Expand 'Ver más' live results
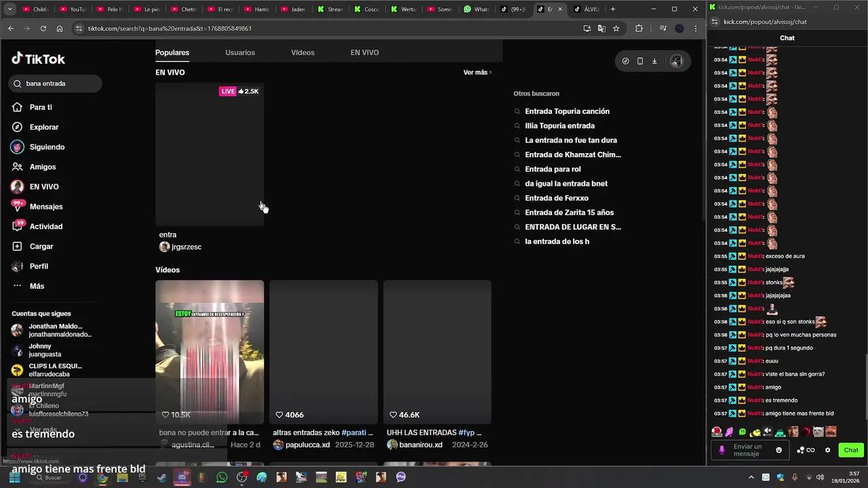The width and height of the screenshot is (868, 488). (477, 73)
